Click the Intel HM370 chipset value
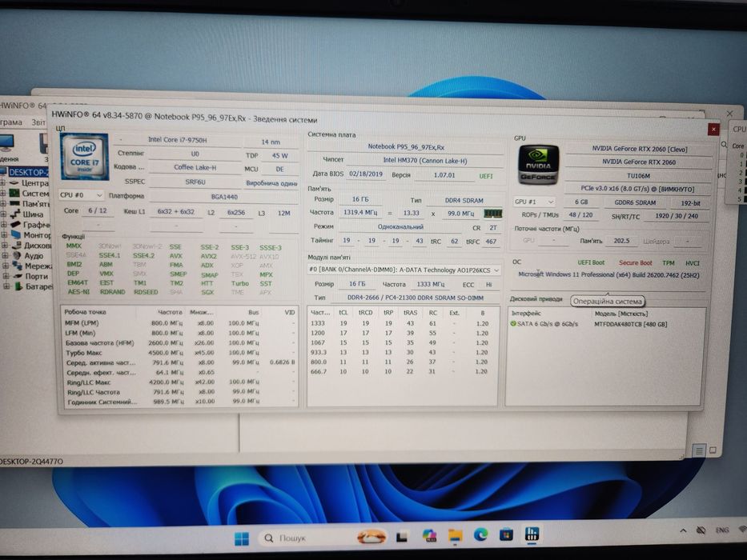Viewport: 747px width, 560px height. [425, 161]
